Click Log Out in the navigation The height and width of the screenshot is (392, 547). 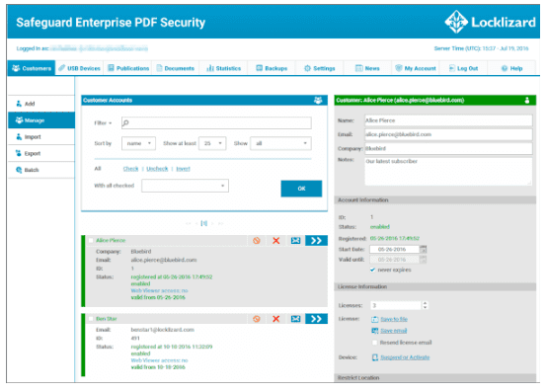[463, 68]
